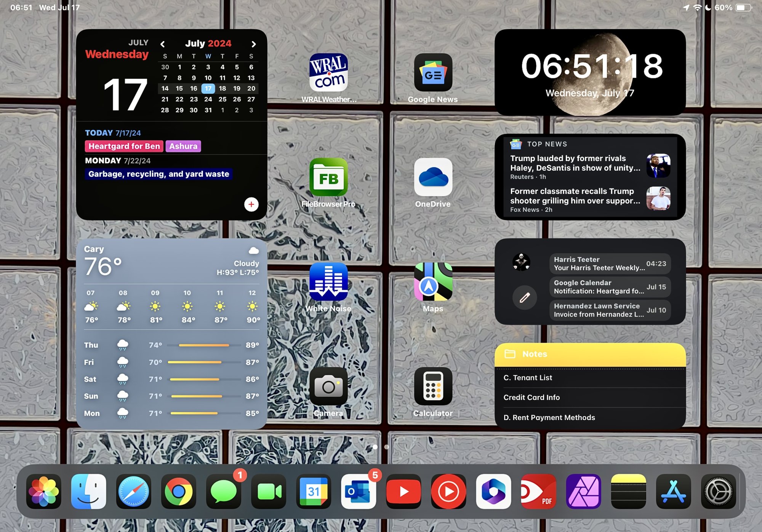The height and width of the screenshot is (532, 762).
Task: Open the OneDrive app
Action: click(x=433, y=177)
